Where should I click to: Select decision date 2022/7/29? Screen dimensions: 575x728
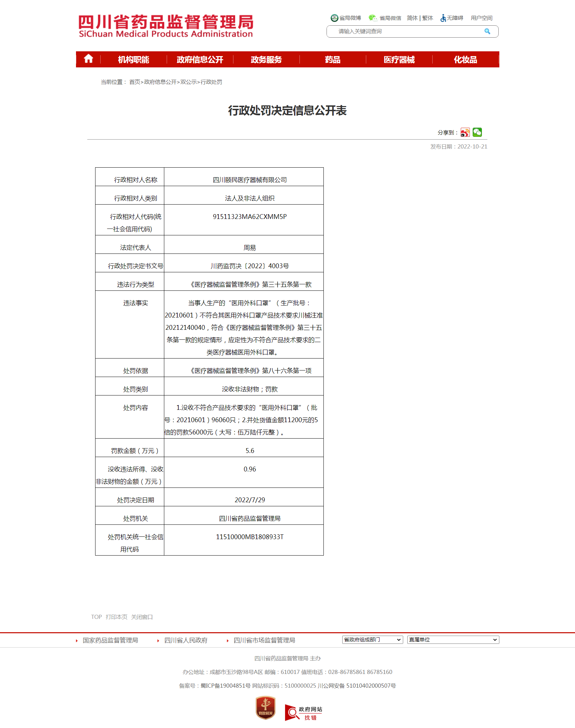[x=250, y=500]
